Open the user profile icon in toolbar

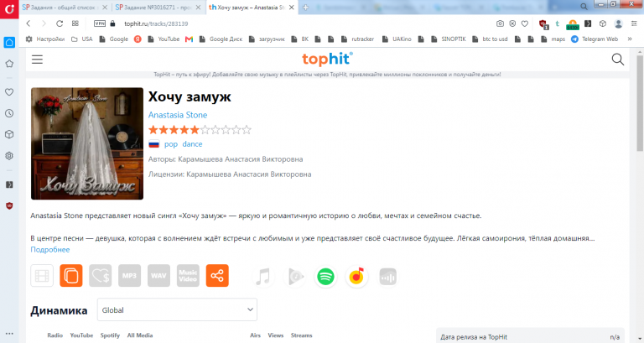click(618, 23)
